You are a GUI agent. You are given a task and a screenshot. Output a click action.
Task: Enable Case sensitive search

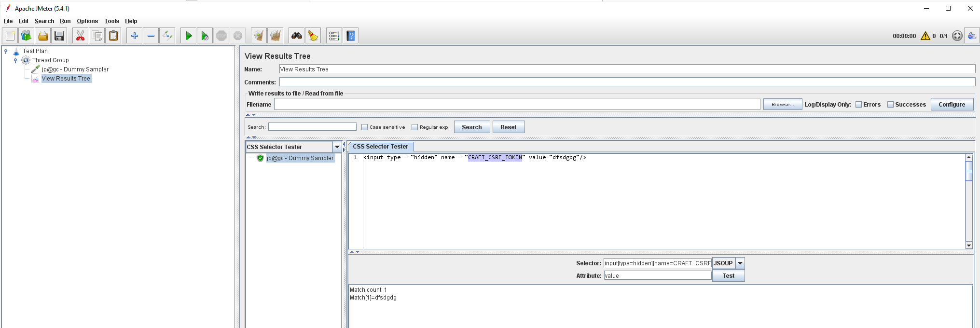(x=365, y=127)
